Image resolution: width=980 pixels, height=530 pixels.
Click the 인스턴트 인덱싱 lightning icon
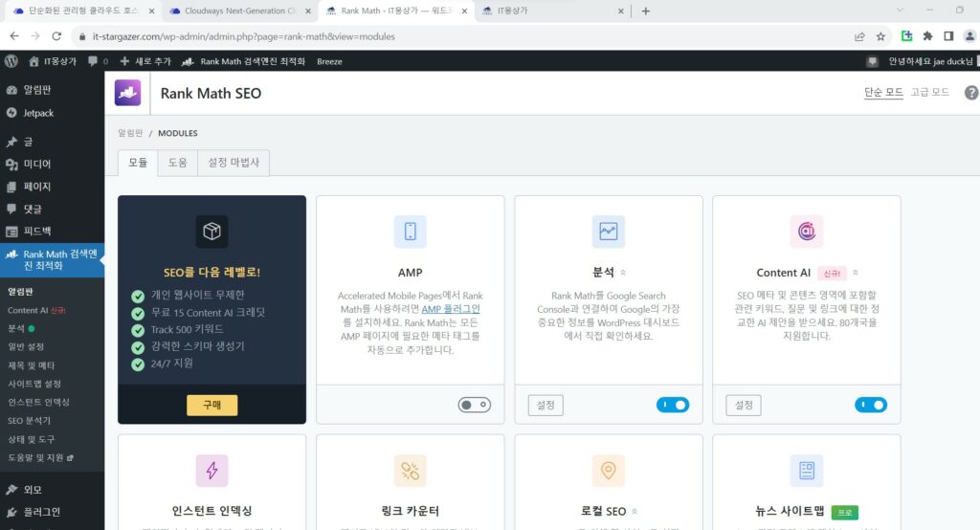pyautogui.click(x=212, y=471)
